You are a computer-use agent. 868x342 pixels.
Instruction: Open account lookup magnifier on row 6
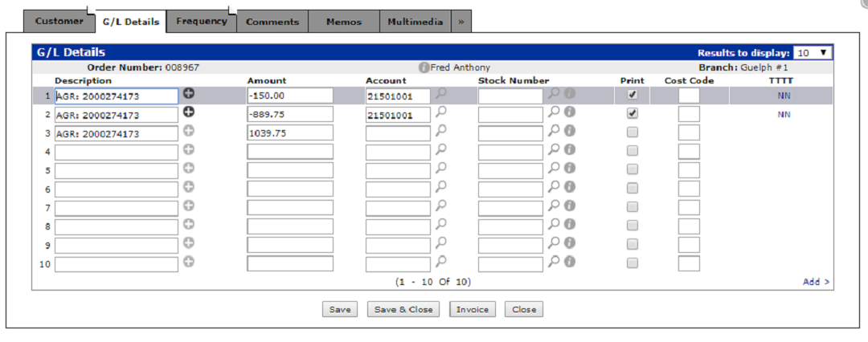pos(441,186)
